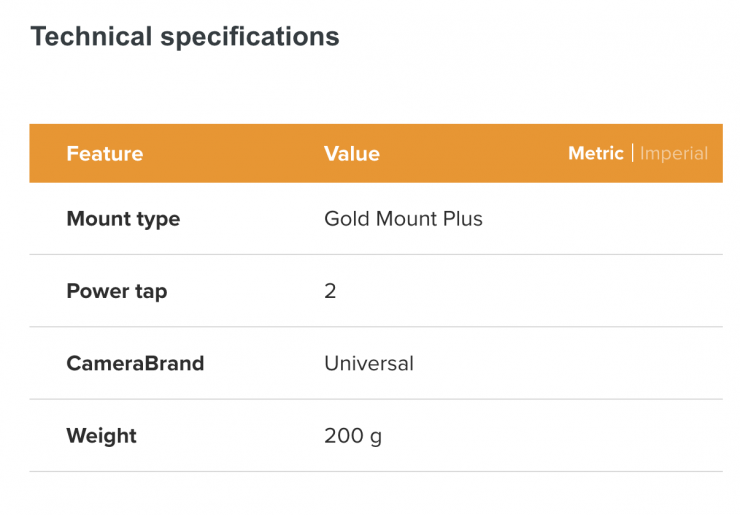Select the Mount type feature label
Screen dimensions: 740x515
[123, 219]
